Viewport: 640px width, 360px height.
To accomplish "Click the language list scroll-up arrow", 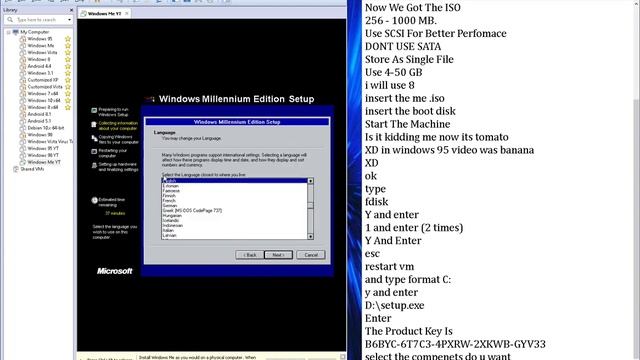I will (310, 181).
